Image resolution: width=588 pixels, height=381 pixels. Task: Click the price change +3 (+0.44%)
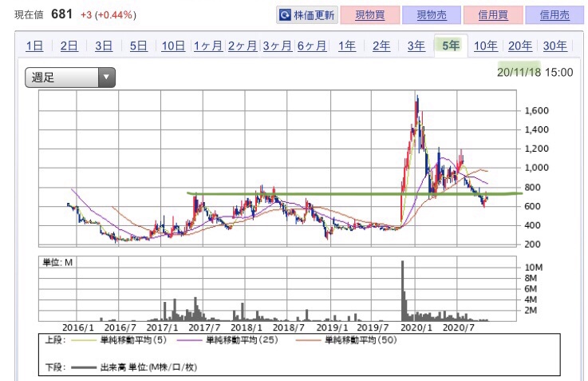(x=109, y=15)
